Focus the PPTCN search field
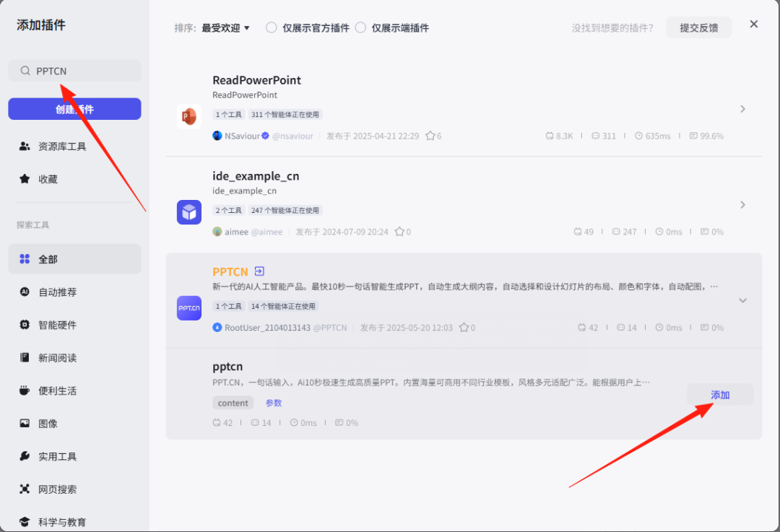The height and width of the screenshot is (532, 780). click(x=74, y=71)
